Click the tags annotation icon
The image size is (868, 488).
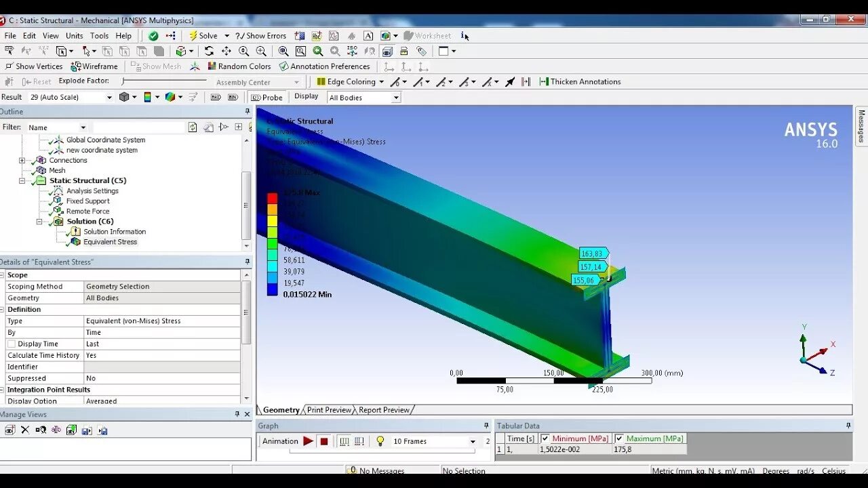421,51
